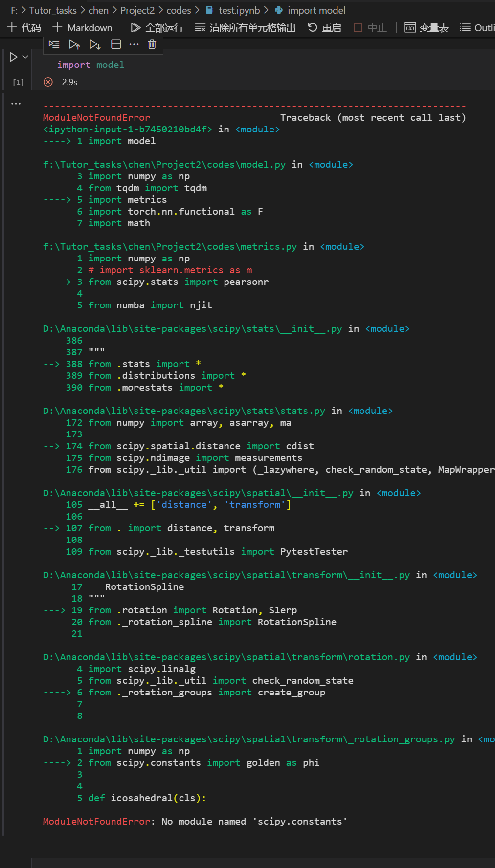Select the codes breadcrumb folder

(x=179, y=10)
